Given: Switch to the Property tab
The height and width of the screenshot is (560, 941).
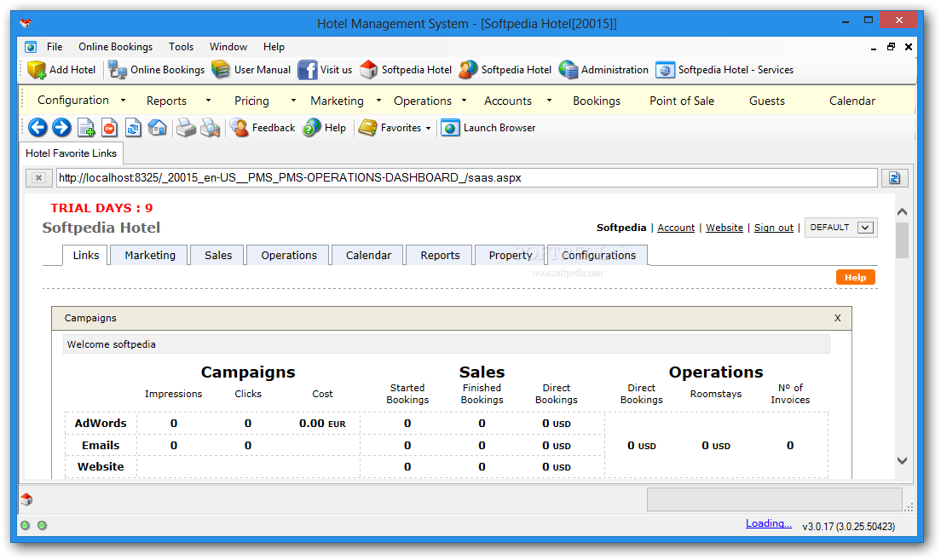Looking at the screenshot, I should pos(510,255).
